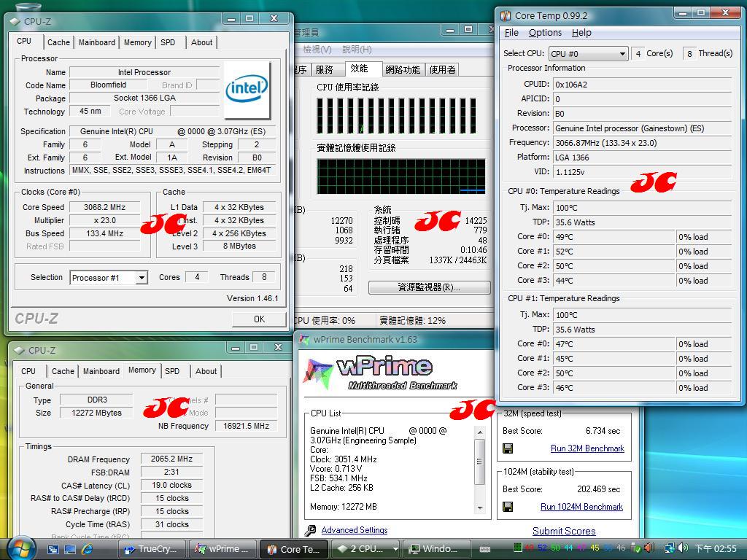The height and width of the screenshot is (560, 747).
Task: Click the keyboard language bar icon
Action: (x=485, y=549)
